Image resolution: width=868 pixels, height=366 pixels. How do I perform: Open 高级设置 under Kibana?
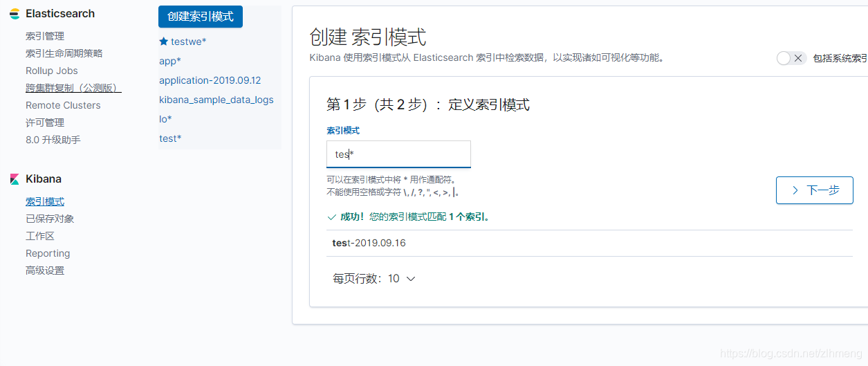45,271
